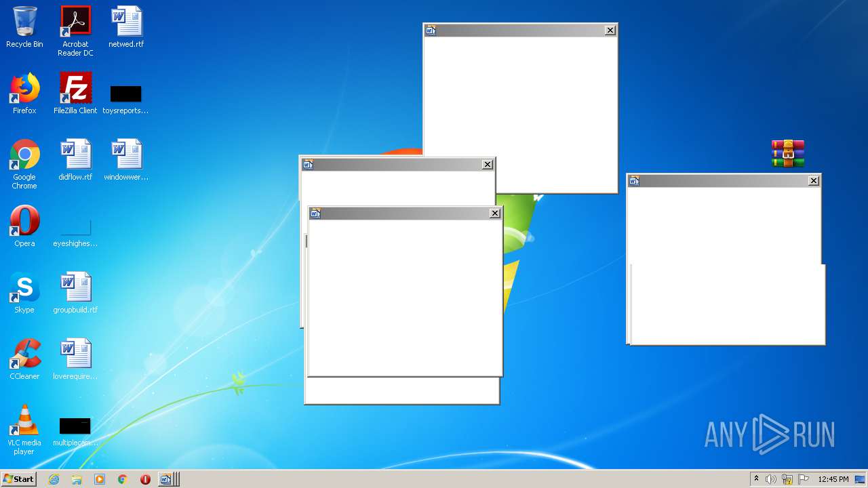Open the Start menu

[18, 479]
